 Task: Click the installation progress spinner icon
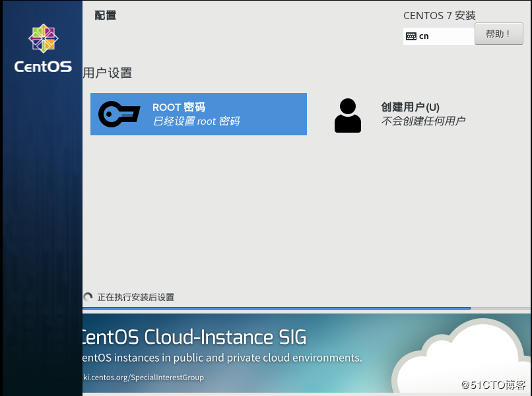(88, 297)
